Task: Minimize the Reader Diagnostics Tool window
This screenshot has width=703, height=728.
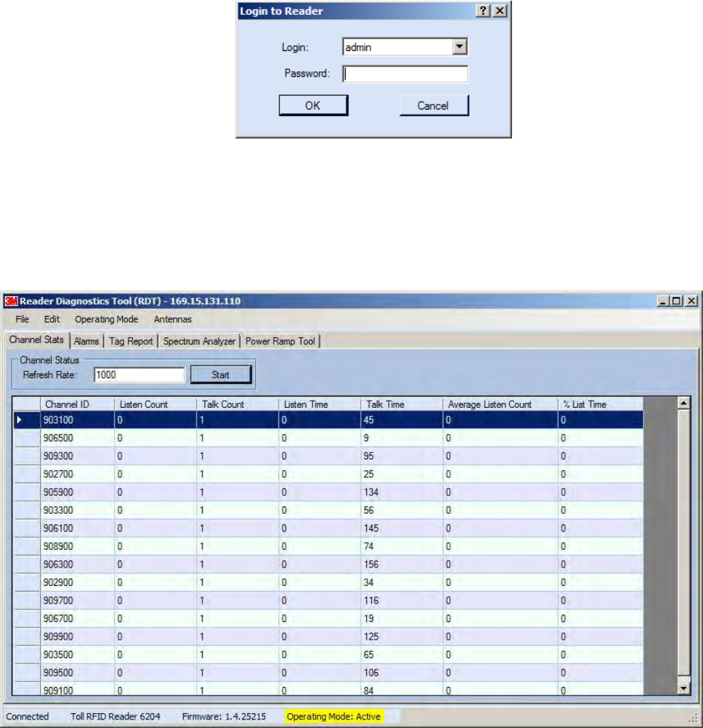Action: tap(663, 301)
